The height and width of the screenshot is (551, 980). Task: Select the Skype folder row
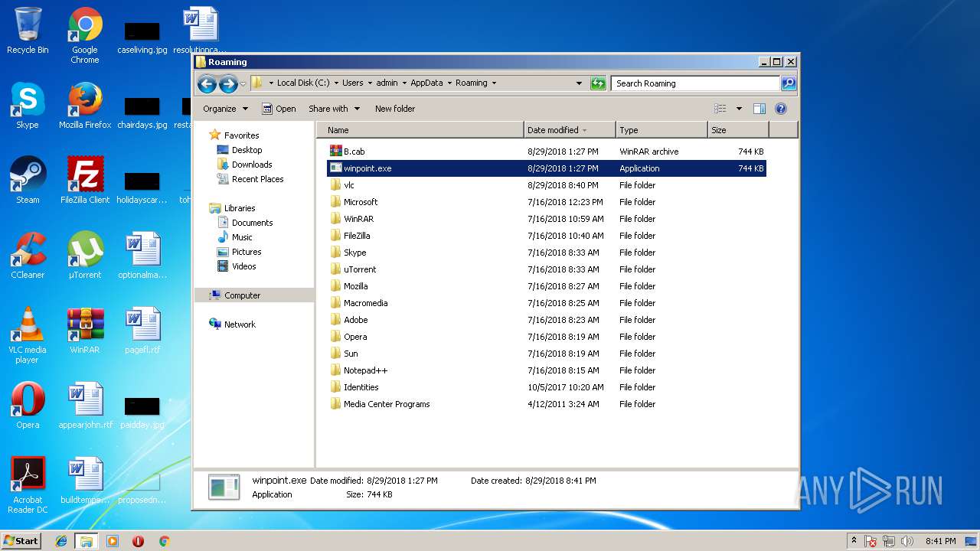tap(547, 253)
